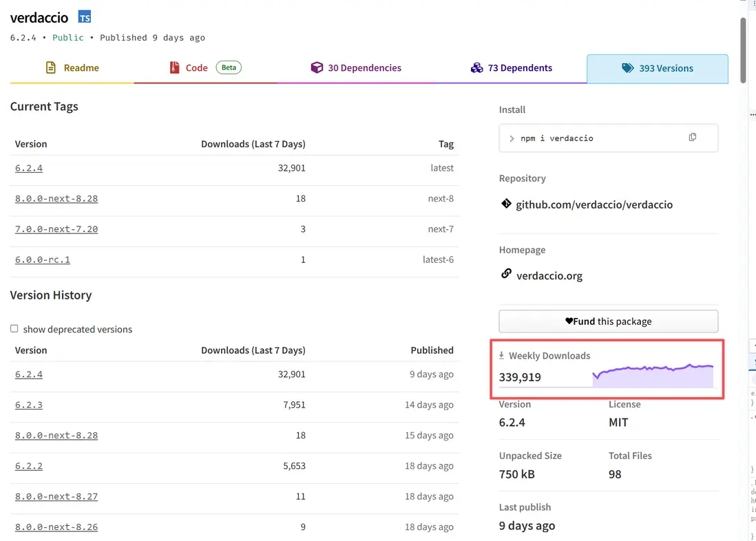Open version 8.0.0-next-8.28 in Current Tags
The height and width of the screenshot is (541, 756).
[56, 199]
